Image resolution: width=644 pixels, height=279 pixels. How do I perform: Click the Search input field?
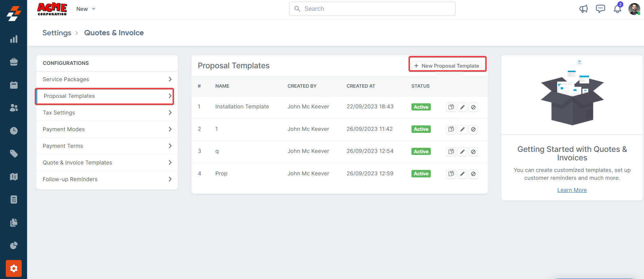(x=372, y=9)
